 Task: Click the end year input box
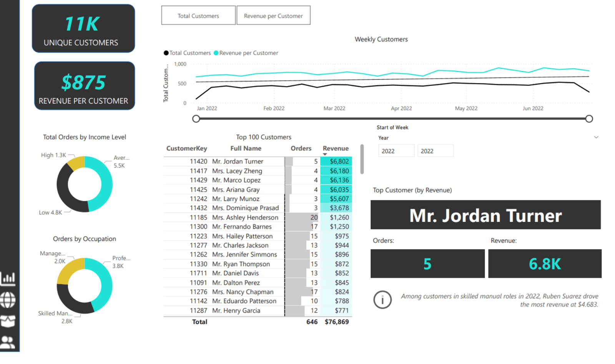(x=435, y=151)
